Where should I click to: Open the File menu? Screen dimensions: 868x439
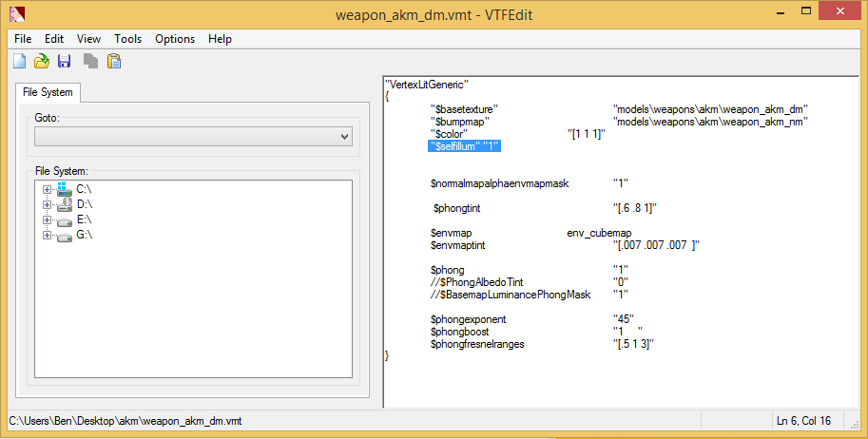(x=23, y=39)
